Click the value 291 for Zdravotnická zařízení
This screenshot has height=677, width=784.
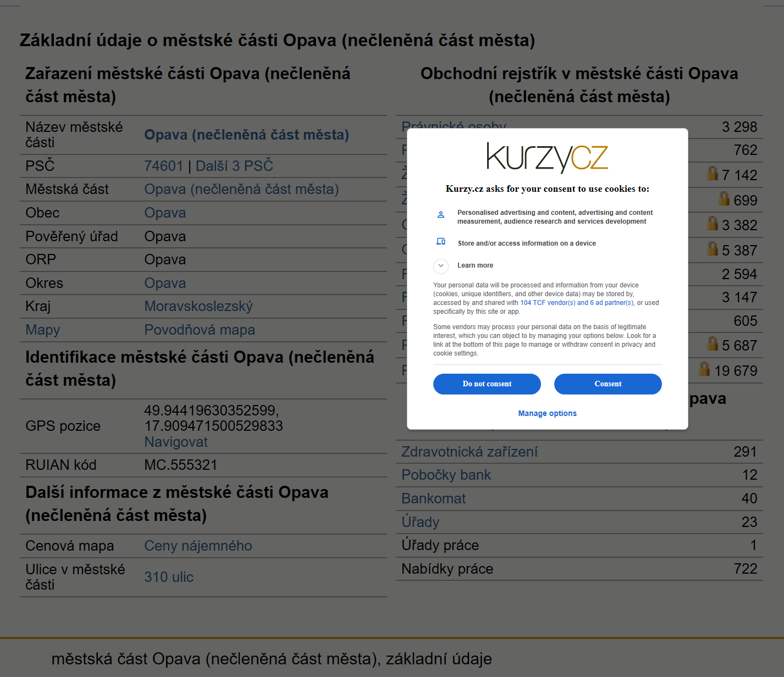click(x=746, y=452)
